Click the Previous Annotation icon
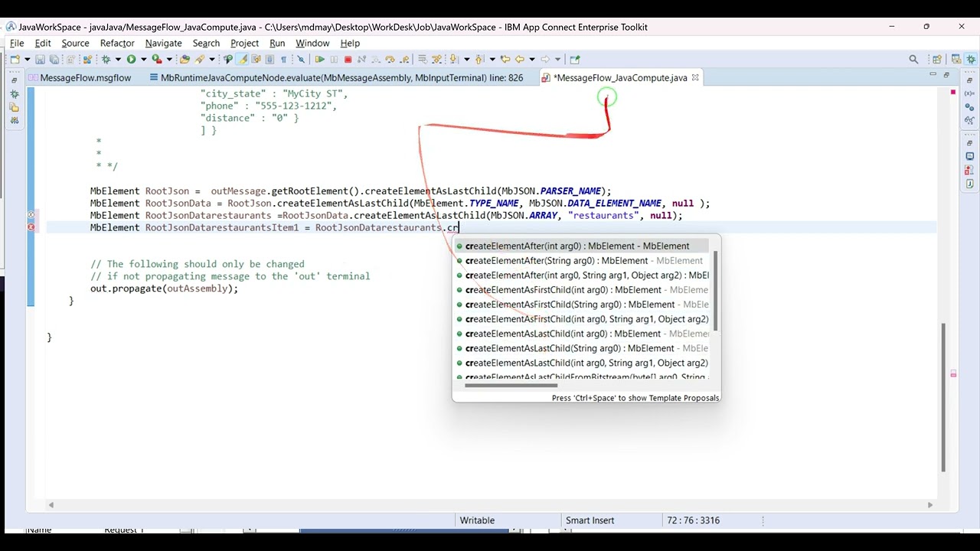980x551 pixels. (x=479, y=59)
